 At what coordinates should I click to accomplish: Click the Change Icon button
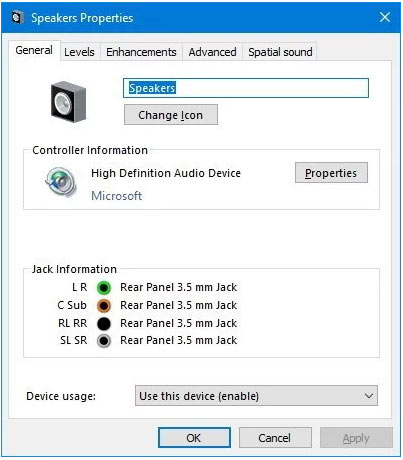tap(171, 115)
